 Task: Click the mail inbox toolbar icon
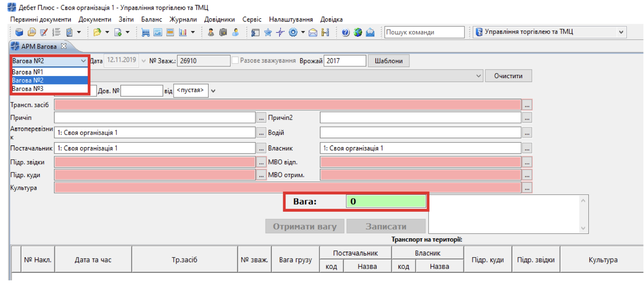(x=370, y=32)
